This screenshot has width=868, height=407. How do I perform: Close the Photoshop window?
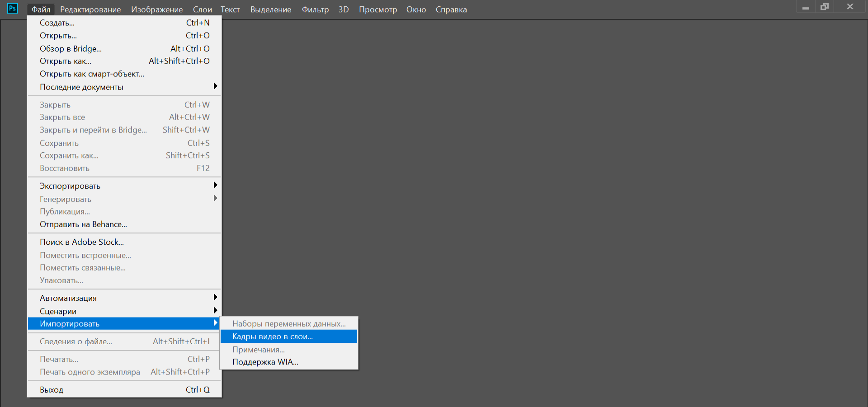(x=850, y=7)
